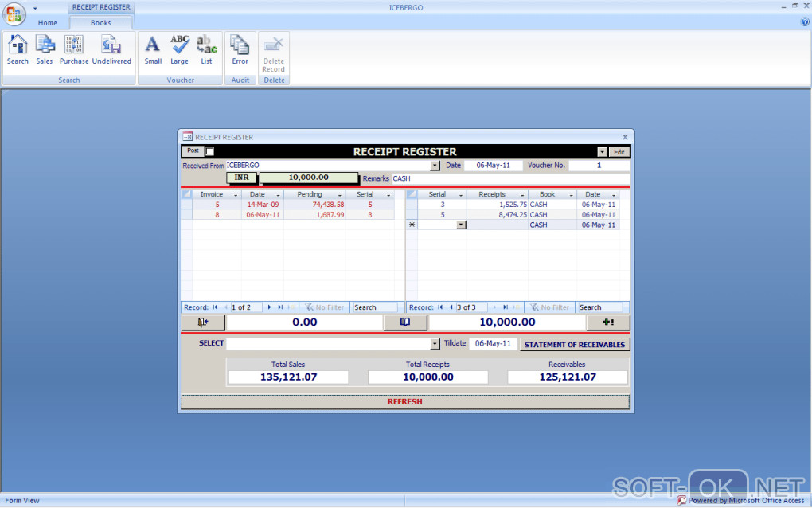Click No Filter in receipts grid
This screenshot has width=812, height=508.
(x=550, y=307)
